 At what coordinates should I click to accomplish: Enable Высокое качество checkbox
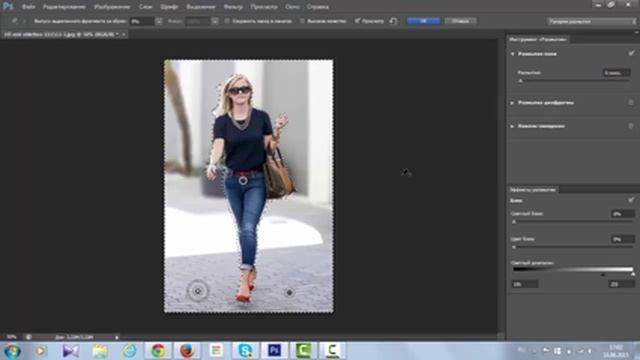point(302,21)
